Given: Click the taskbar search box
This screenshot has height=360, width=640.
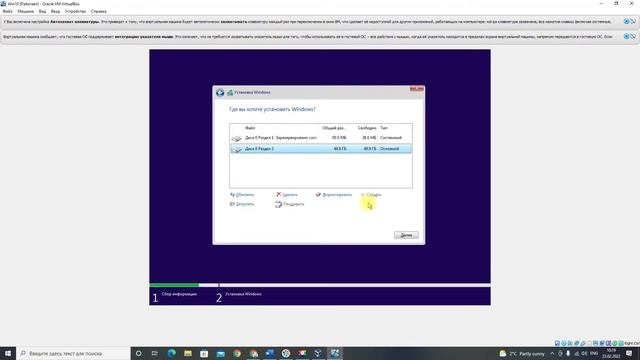Looking at the screenshot, I should (73, 353).
